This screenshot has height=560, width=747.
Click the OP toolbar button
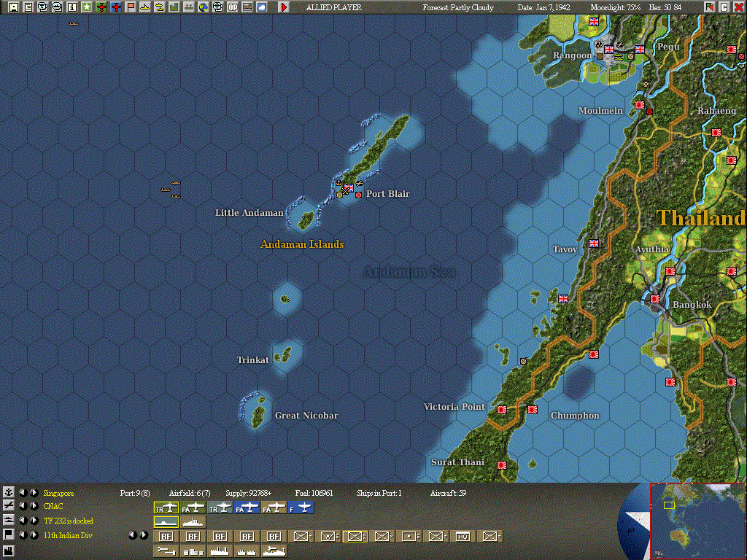coord(233,7)
